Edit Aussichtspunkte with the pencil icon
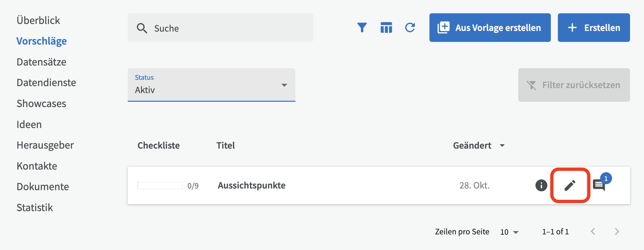This screenshot has width=644, height=250. click(x=570, y=186)
